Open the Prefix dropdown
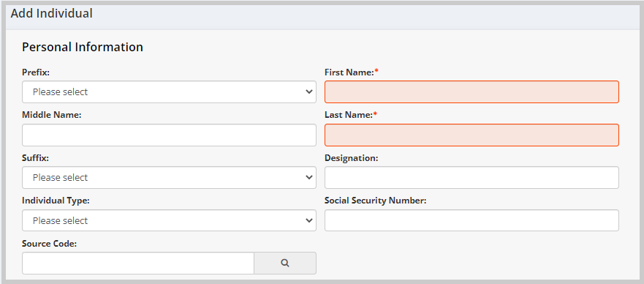Screen dimensions: 644x284 [169, 92]
